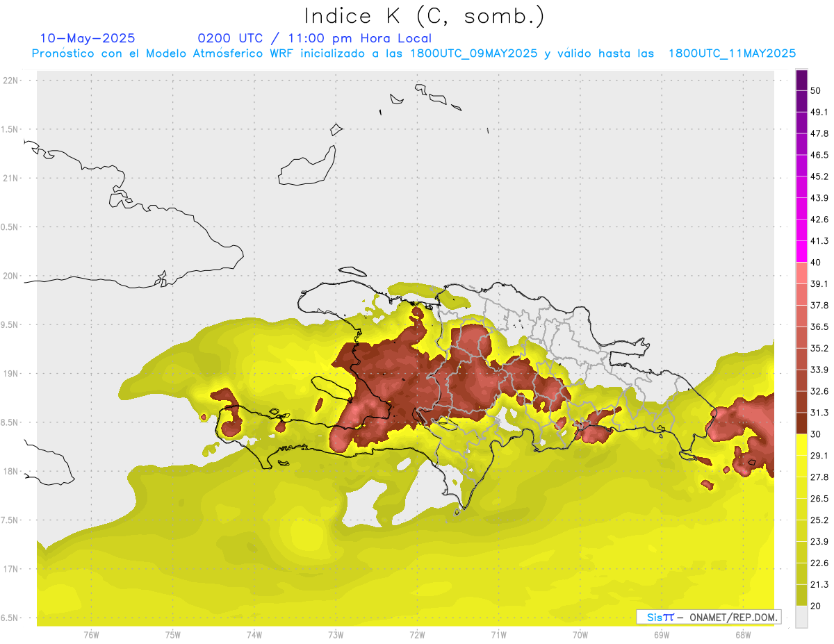Click the legend value "43.9"
Image resolution: width=834 pixels, height=644 pixels.
click(x=819, y=198)
